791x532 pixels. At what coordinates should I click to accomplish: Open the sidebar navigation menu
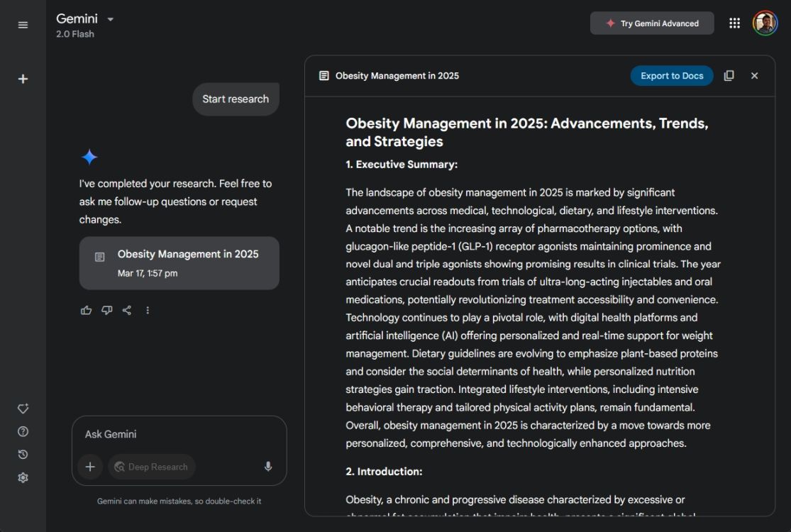23,24
